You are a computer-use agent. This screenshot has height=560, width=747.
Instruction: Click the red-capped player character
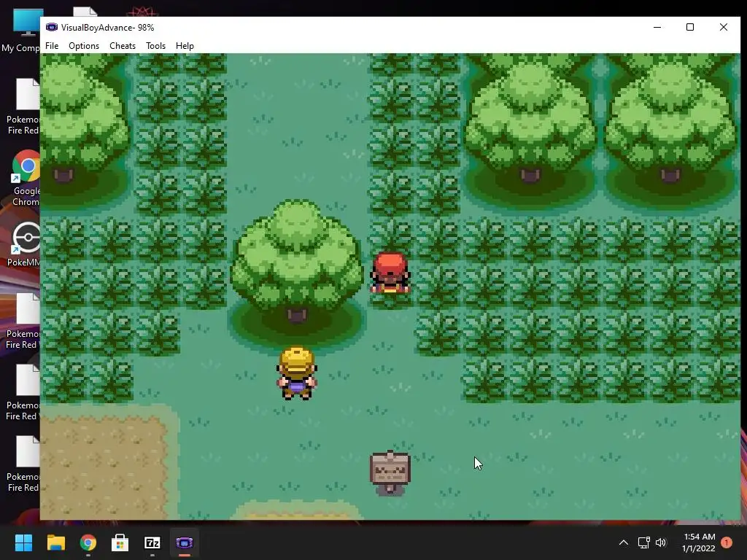click(x=390, y=273)
